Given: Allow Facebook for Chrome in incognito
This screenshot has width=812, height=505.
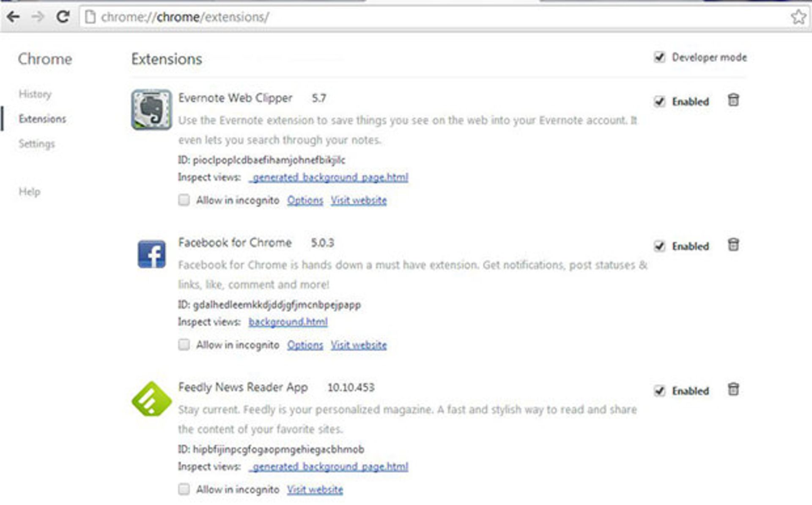Looking at the screenshot, I should (x=184, y=344).
